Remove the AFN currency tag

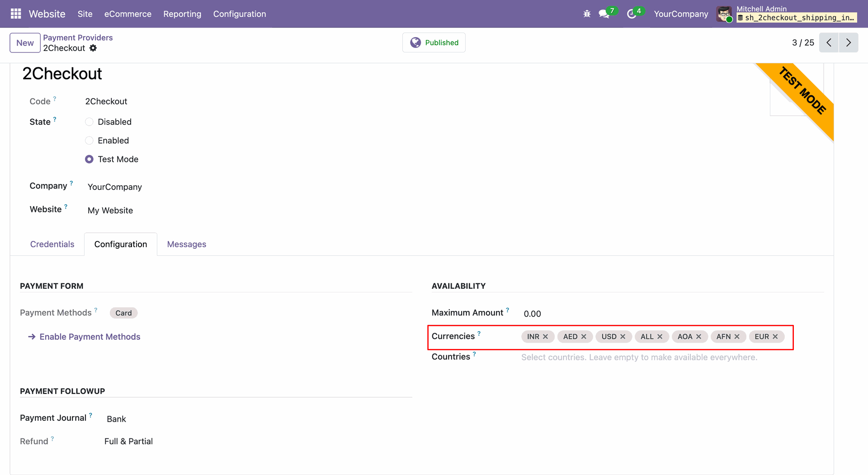pos(737,337)
